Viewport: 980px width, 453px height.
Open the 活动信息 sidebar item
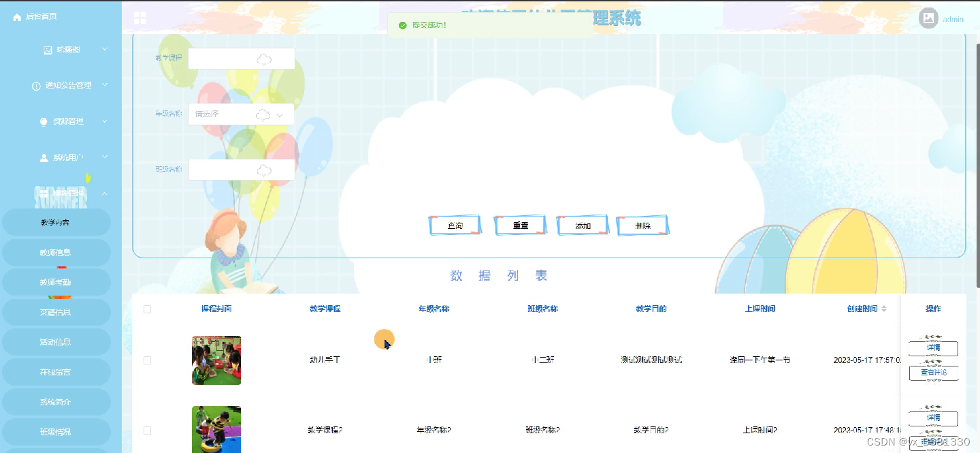[x=56, y=342]
